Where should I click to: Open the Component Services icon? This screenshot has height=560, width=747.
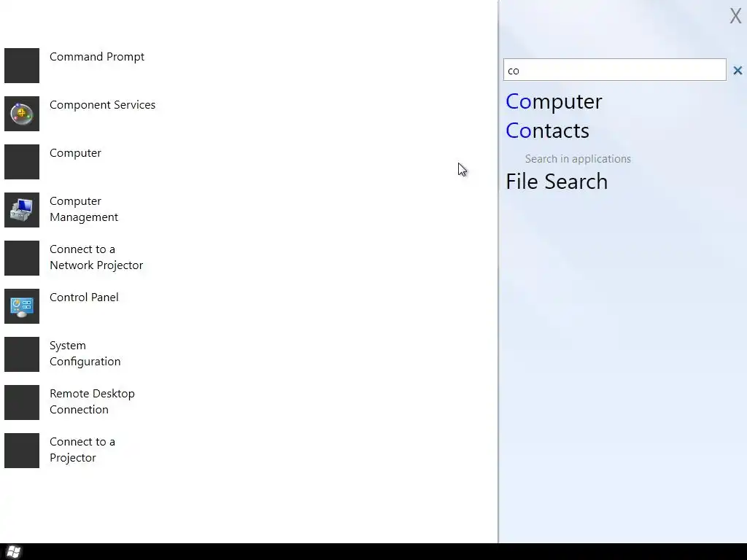click(x=22, y=114)
